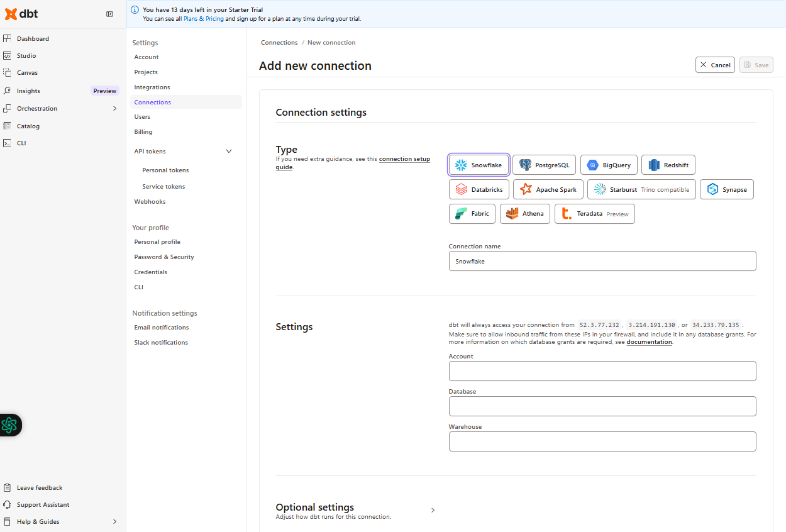Click the Support Assistant headset icon
This screenshot has height=532, width=786.
point(7,504)
